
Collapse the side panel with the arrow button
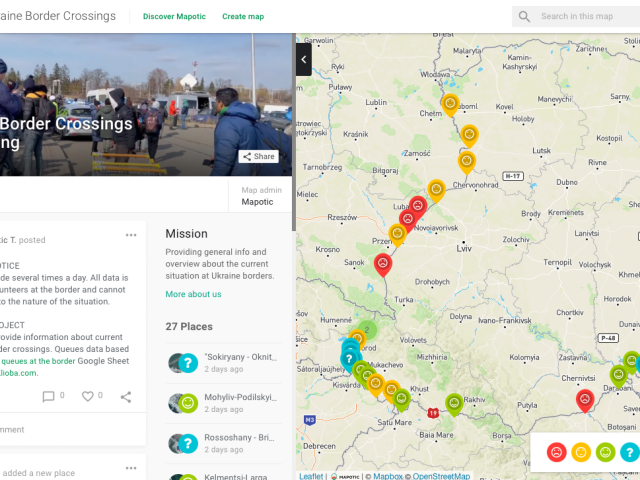coord(304,60)
